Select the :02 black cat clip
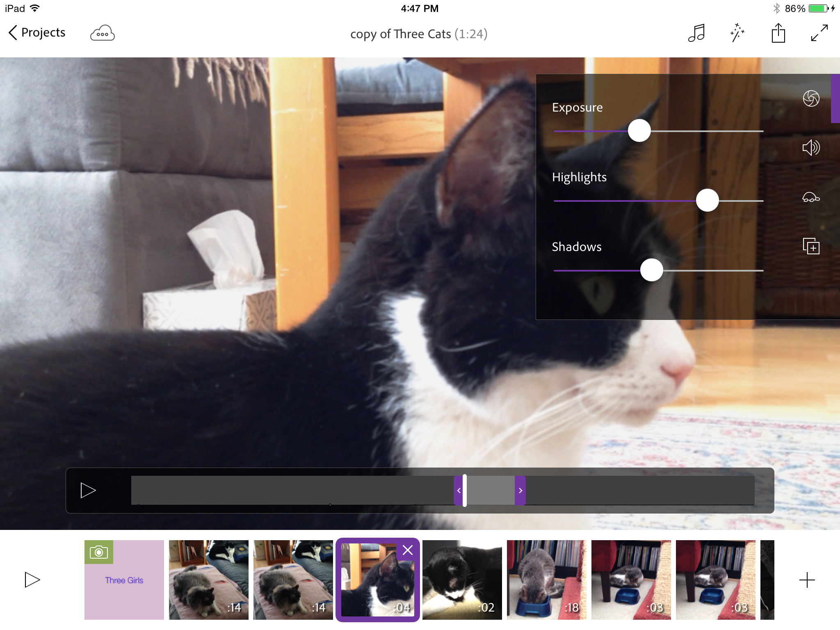 (x=462, y=580)
